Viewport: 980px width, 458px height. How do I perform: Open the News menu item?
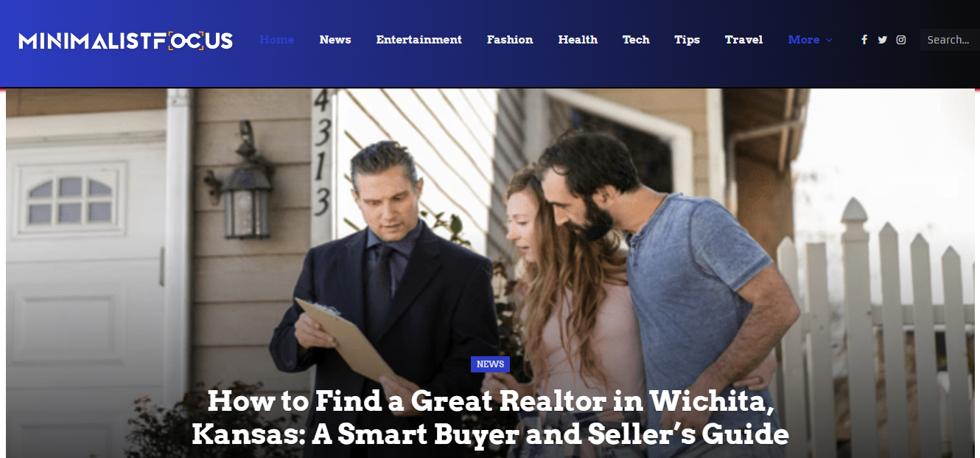pyautogui.click(x=335, y=40)
